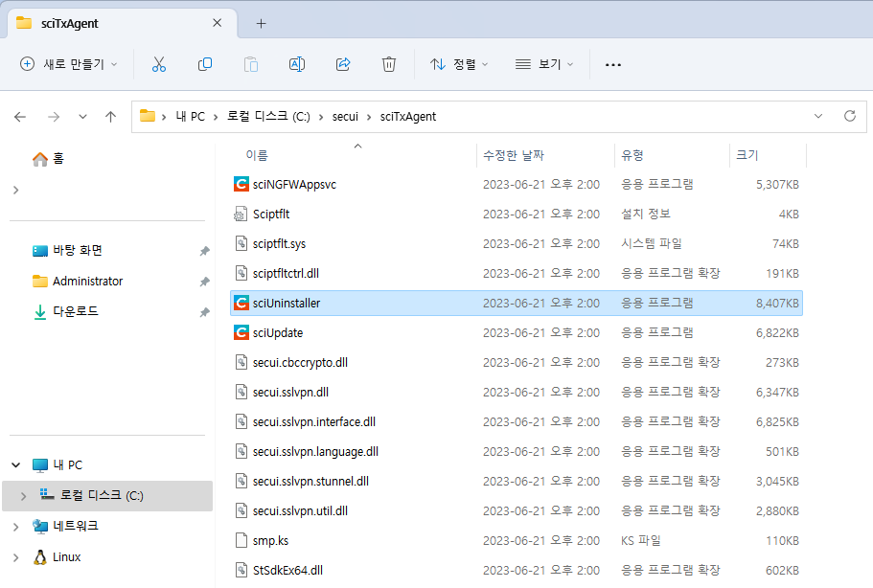Image resolution: width=873 pixels, height=588 pixels.
Task: Select the secui.sslvpn.interface.dll file name
Action: point(314,422)
